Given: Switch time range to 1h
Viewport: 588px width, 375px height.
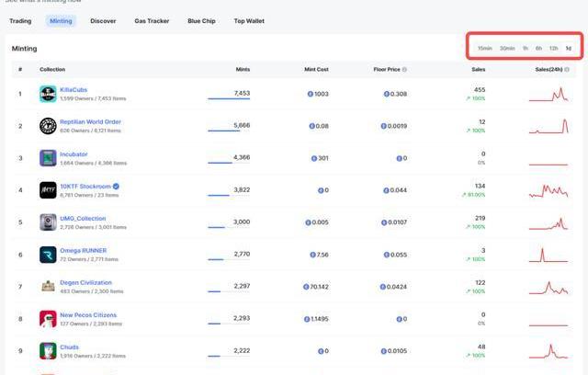Looking at the screenshot, I should point(526,48).
